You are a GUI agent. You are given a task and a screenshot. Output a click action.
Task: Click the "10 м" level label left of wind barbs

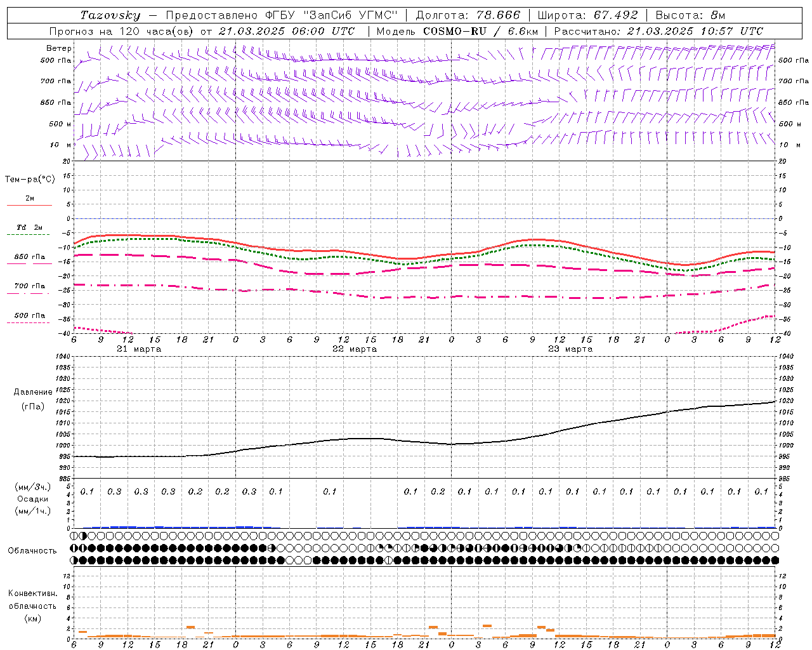61,145
